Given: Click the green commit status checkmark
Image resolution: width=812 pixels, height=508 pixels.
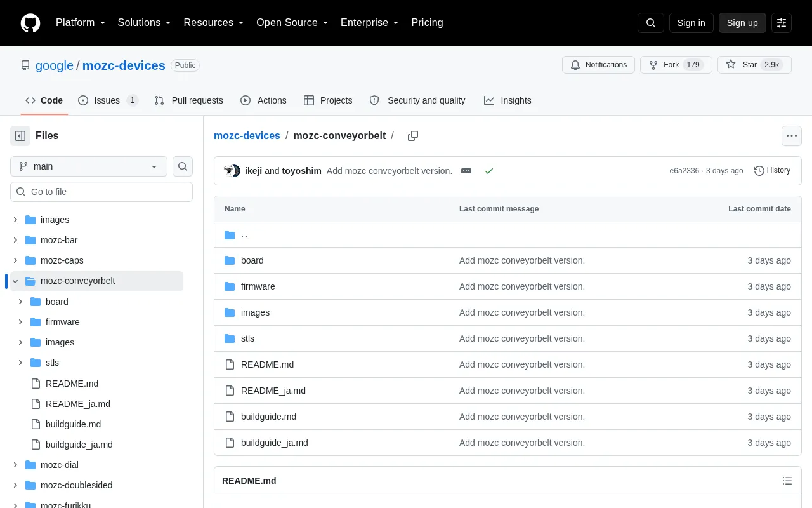Looking at the screenshot, I should coord(489,171).
